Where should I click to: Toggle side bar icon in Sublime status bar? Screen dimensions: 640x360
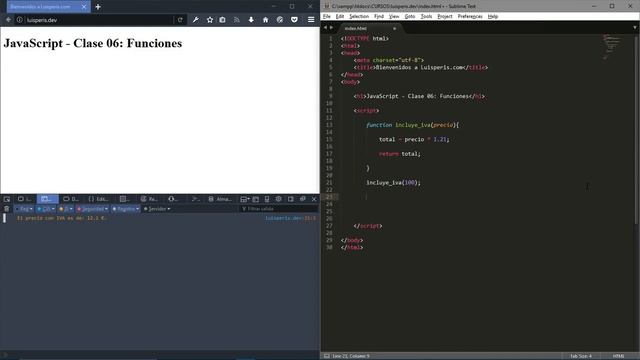click(327, 356)
